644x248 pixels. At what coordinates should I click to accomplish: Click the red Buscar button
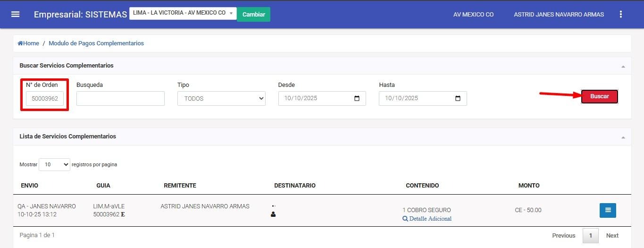pos(599,96)
